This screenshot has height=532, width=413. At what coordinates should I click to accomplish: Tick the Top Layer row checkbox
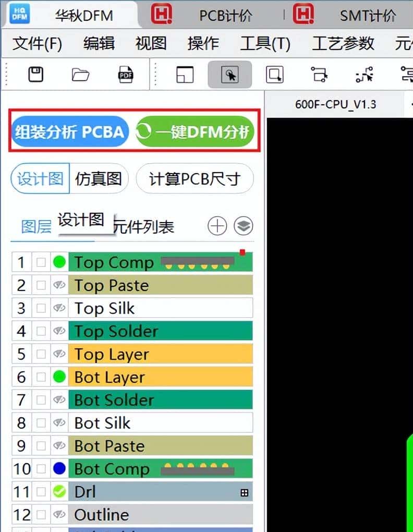pos(41,354)
